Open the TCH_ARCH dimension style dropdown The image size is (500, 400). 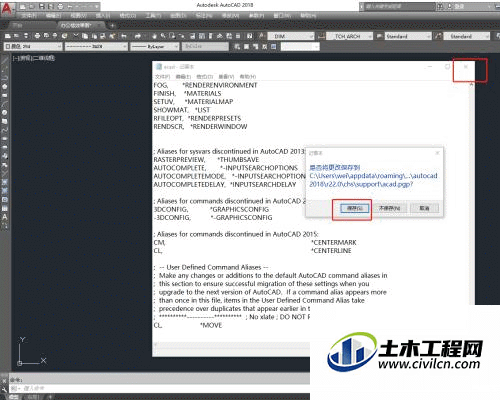point(349,36)
